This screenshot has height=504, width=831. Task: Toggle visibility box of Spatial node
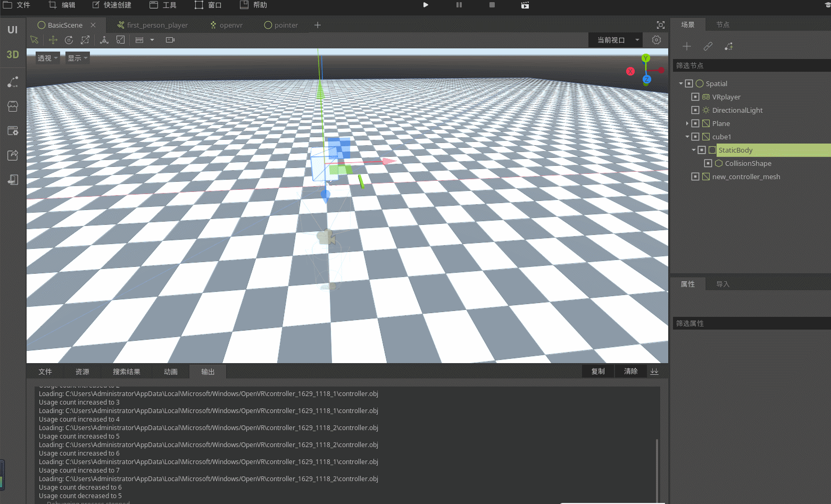click(x=689, y=83)
